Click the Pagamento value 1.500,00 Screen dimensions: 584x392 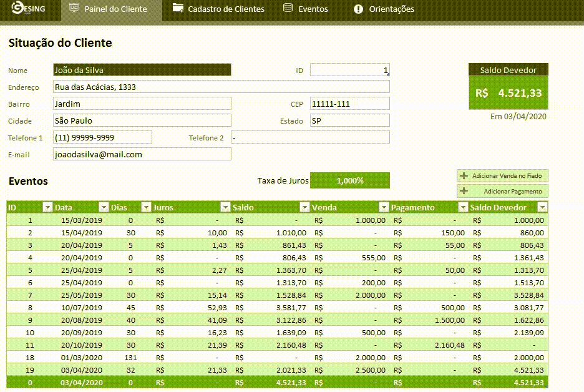tap(450, 320)
